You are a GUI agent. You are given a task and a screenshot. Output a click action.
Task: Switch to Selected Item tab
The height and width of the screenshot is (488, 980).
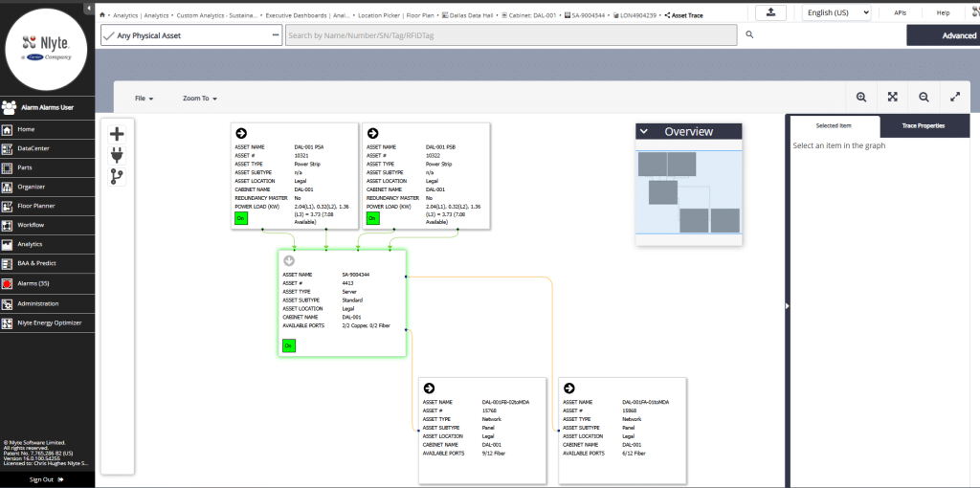(x=834, y=125)
